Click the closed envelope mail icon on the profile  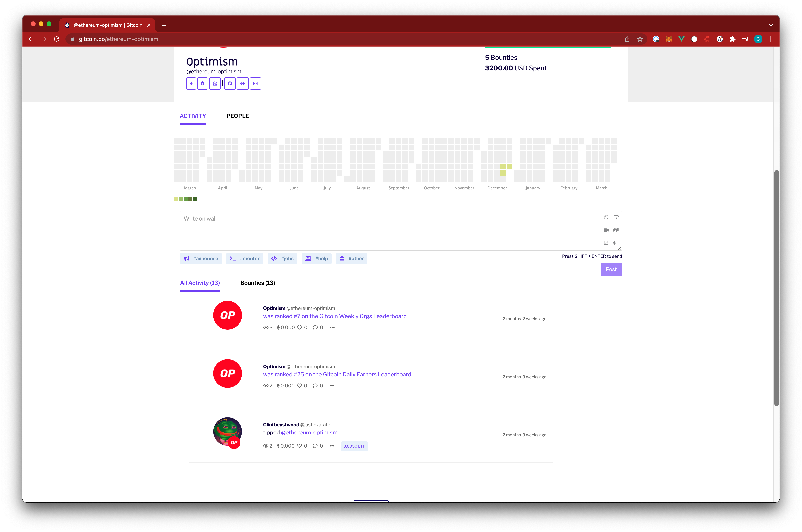pyautogui.click(x=255, y=84)
